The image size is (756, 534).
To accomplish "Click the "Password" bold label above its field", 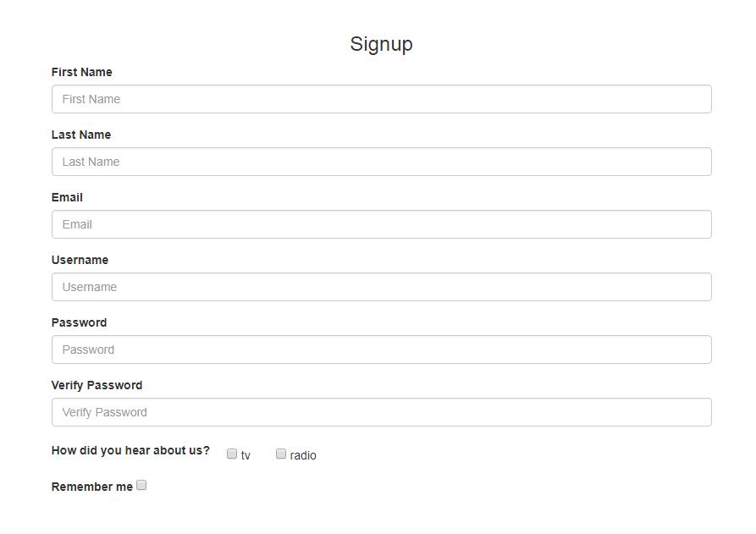I will [x=79, y=322].
